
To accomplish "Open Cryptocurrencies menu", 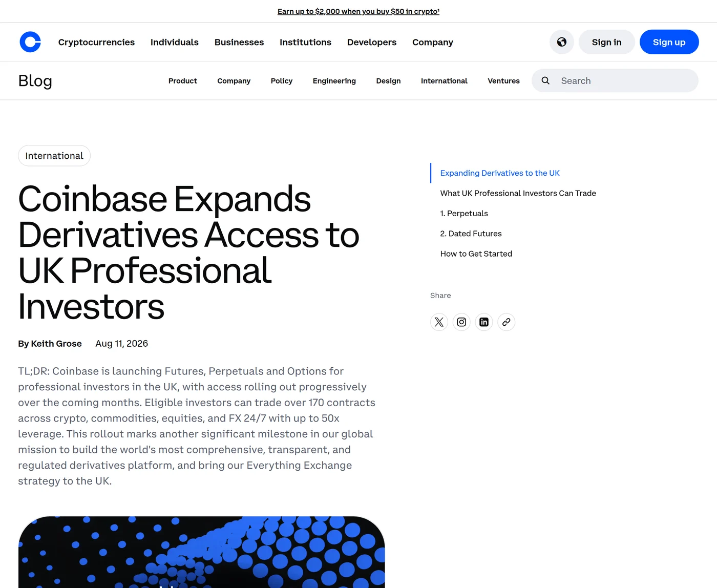I will pos(96,42).
